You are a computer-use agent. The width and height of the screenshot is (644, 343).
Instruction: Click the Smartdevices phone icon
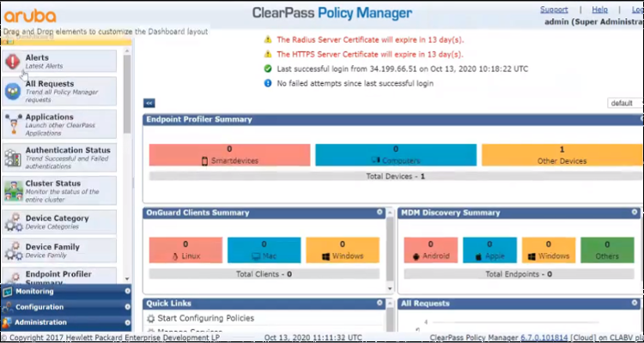204,161
